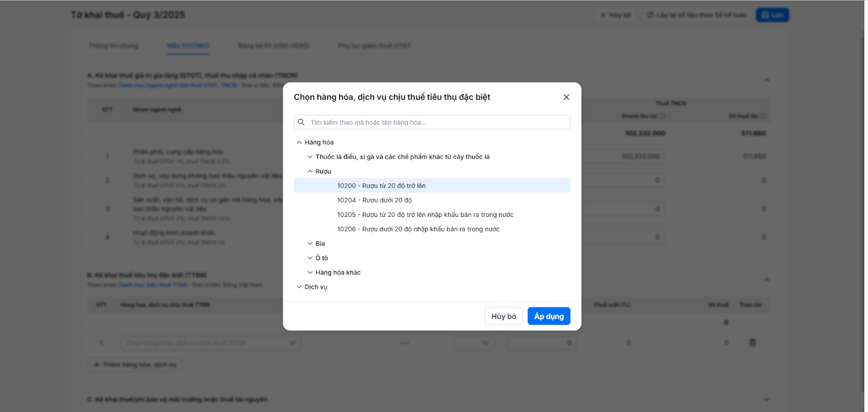Select 10204 - Rượu dưới 20 độ
The image size is (868, 412).
[374, 201]
